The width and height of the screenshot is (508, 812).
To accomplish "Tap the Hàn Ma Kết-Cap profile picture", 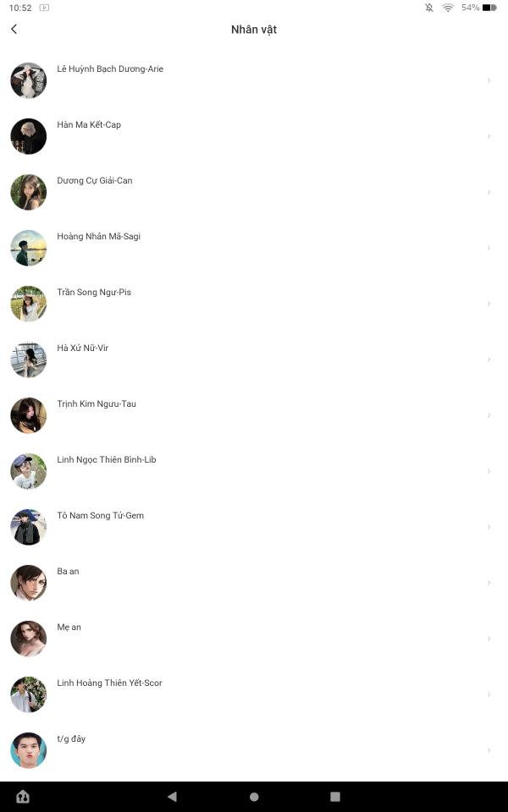I will [x=29, y=136].
